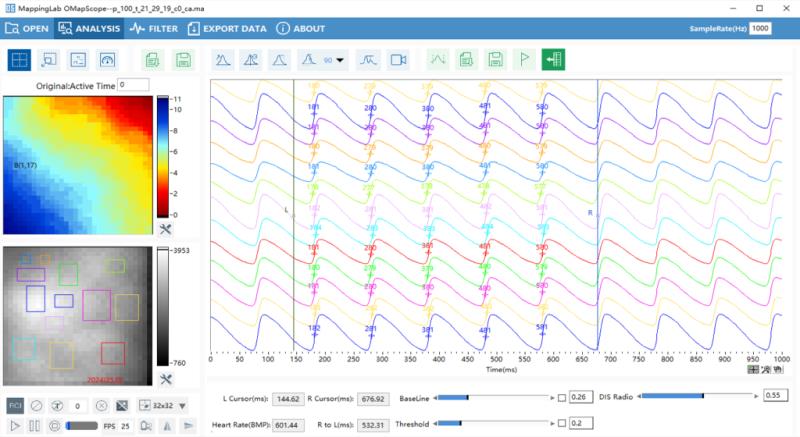Open the 90 percentage dropdown arrow
Screen dimensions: 800x437
coord(341,60)
